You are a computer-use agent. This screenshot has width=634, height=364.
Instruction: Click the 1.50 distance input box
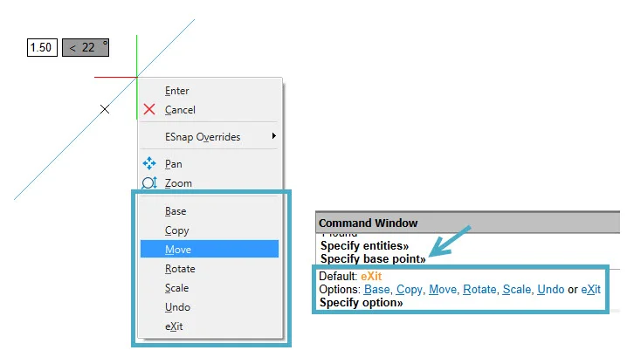pyautogui.click(x=41, y=47)
